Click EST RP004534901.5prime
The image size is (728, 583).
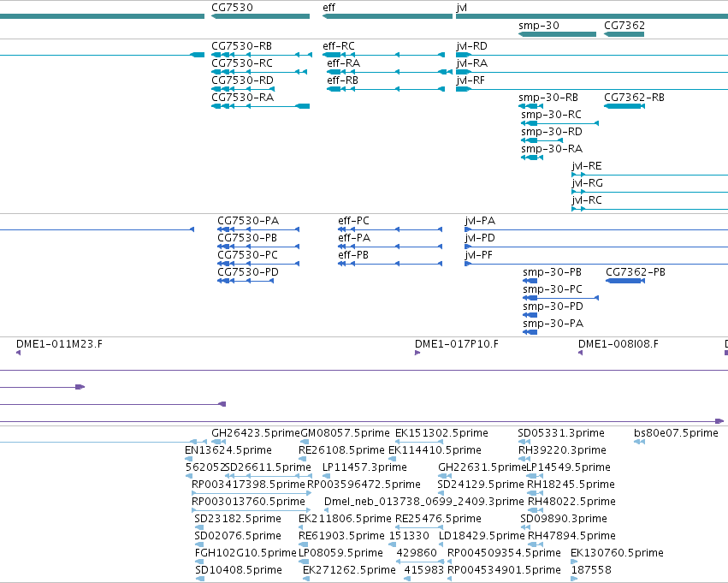pos(450,579)
